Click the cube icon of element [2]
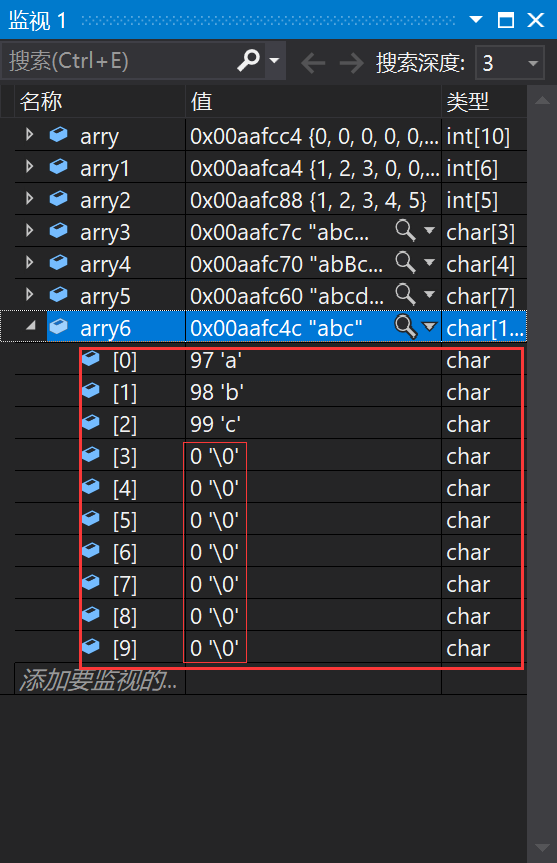This screenshot has height=863, width=557. click(91, 423)
